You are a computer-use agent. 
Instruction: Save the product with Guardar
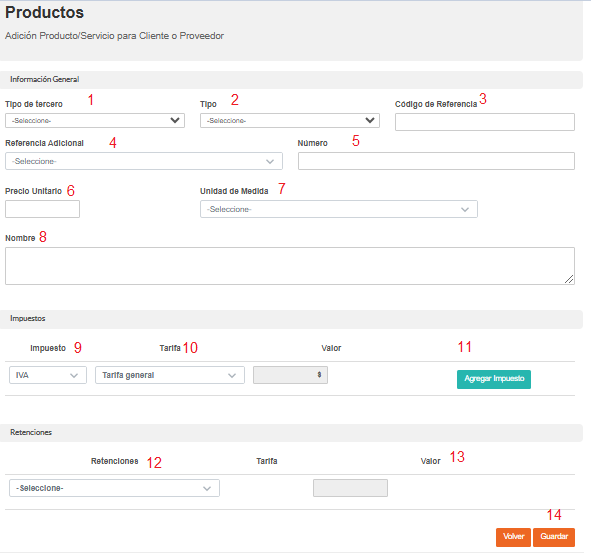coord(554,537)
